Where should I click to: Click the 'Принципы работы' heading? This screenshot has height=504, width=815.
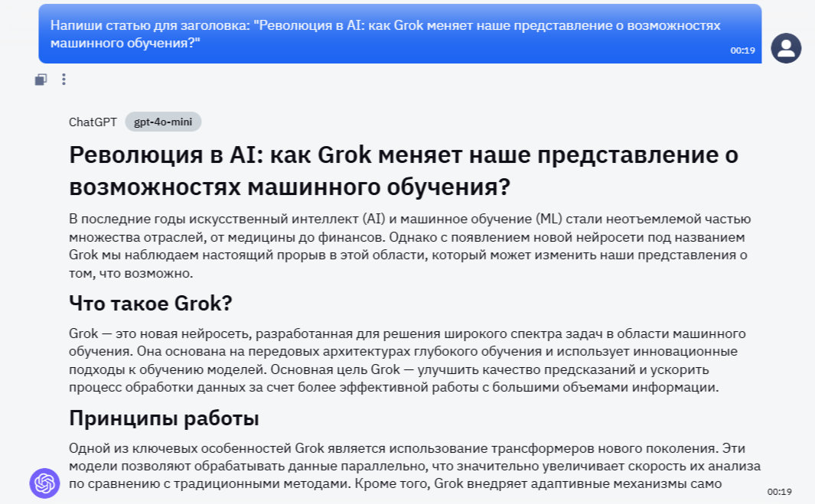click(164, 418)
